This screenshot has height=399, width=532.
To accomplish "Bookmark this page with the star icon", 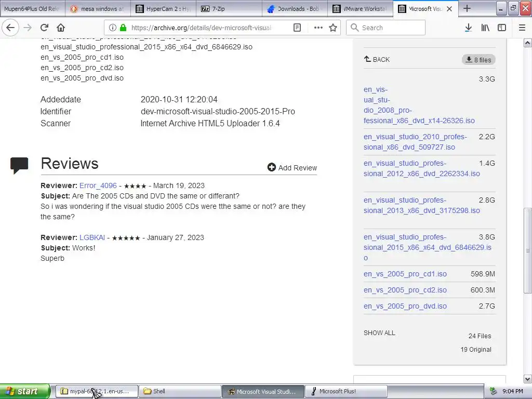I will [x=333, y=28].
